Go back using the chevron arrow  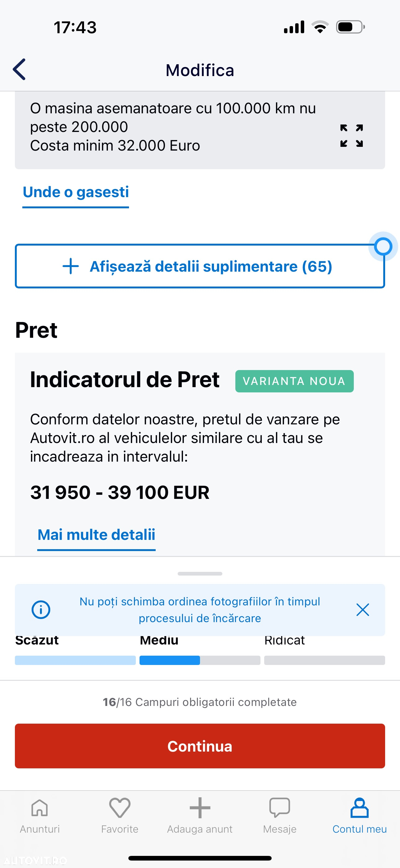pyautogui.click(x=19, y=70)
